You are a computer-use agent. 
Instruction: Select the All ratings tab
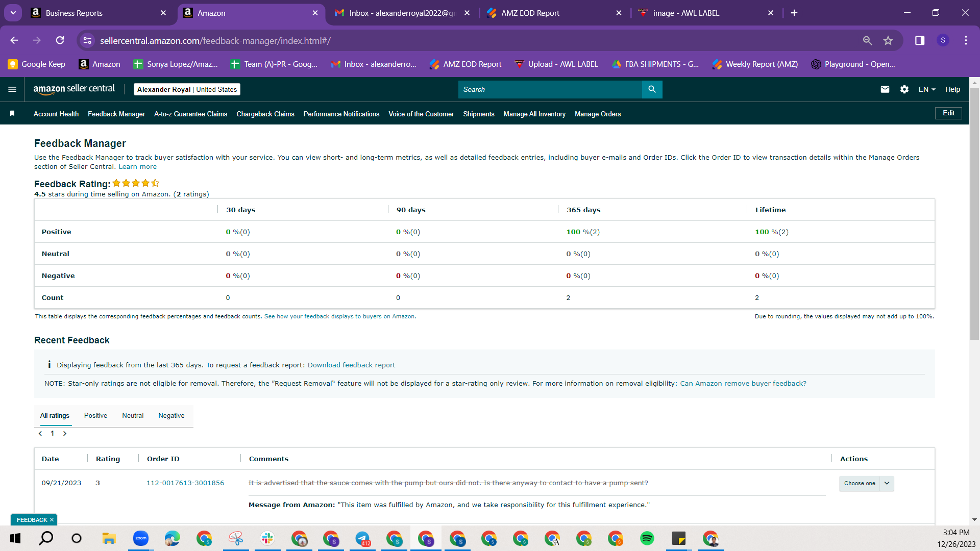[x=55, y=416]
